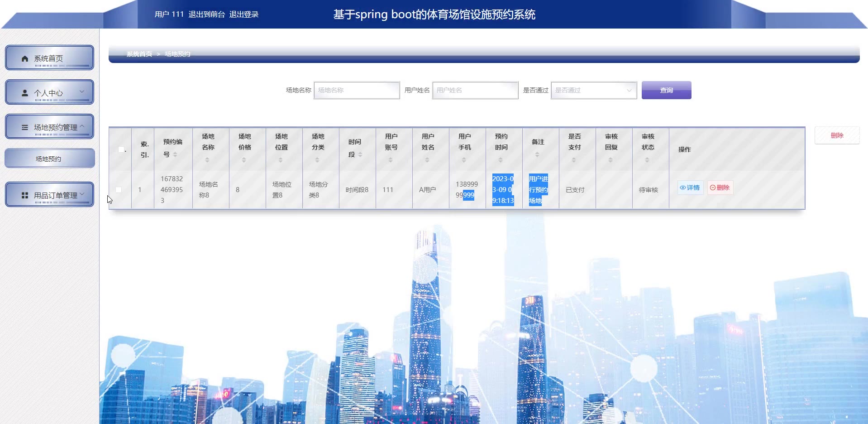Sort by 用户姓名 column arrows
This screenshot has width=868, height=424.
pos(427,160)
